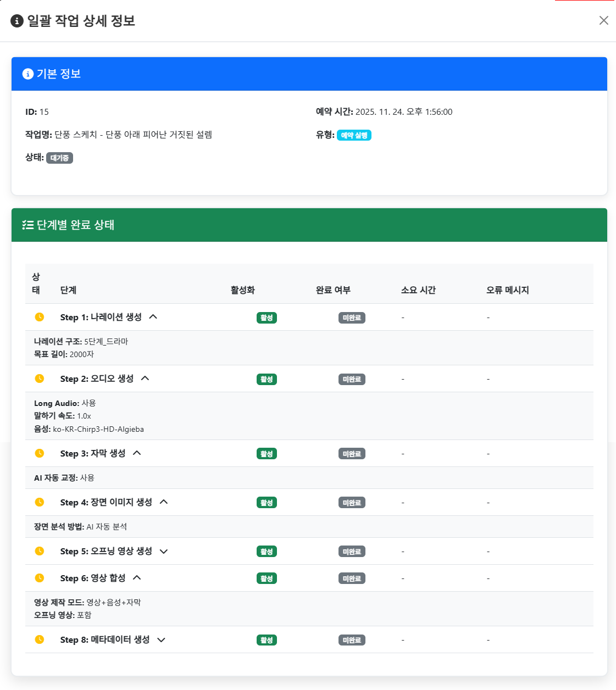The image size is (616, 690).
Task: Click the info icon beside 일괄 작업 상세 정보
Action: tap(17, 21)
